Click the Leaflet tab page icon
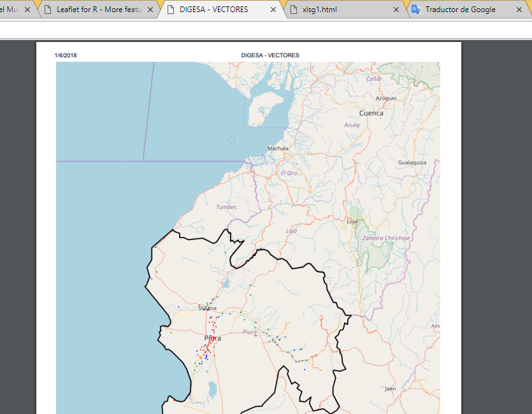The width and height of the screenshot is (532, 414). [48, 10]
